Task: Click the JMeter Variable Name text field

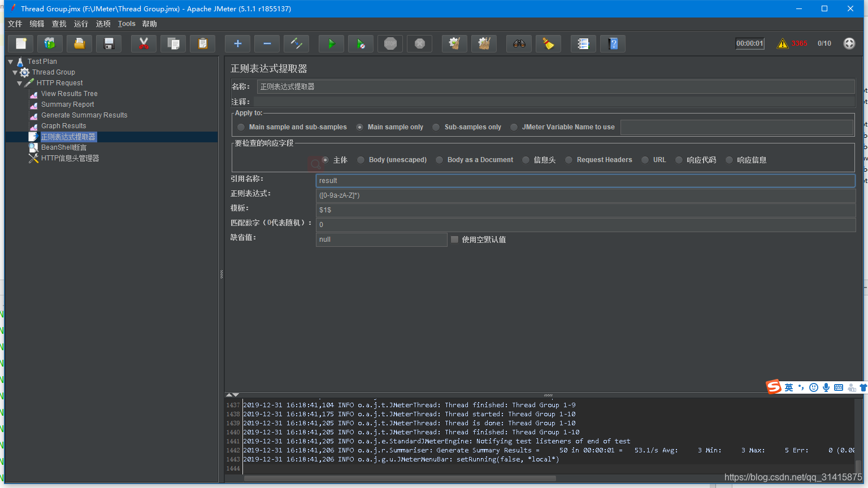Action: click(x=737, y=127)
